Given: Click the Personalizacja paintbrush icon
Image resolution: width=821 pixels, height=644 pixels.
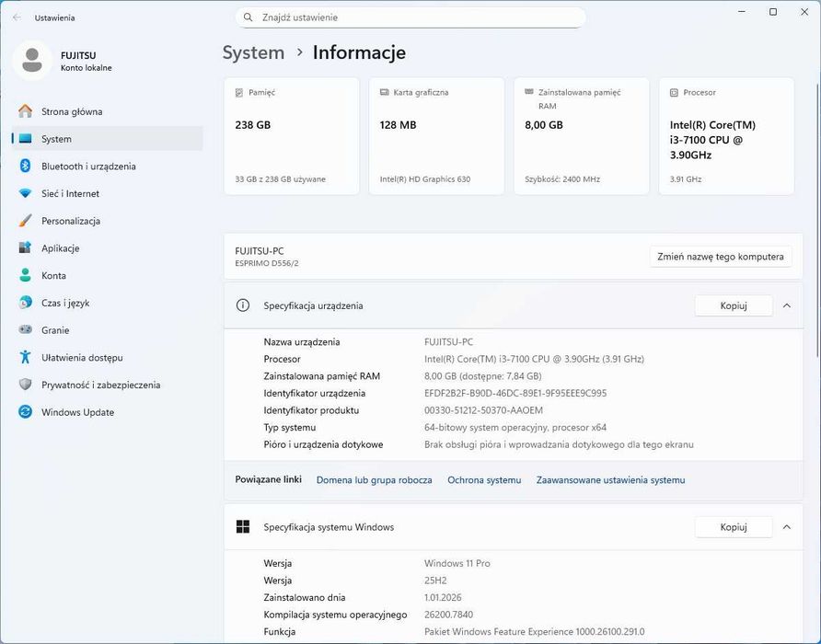Looking at the screenshot, I should tap(25, 221).
